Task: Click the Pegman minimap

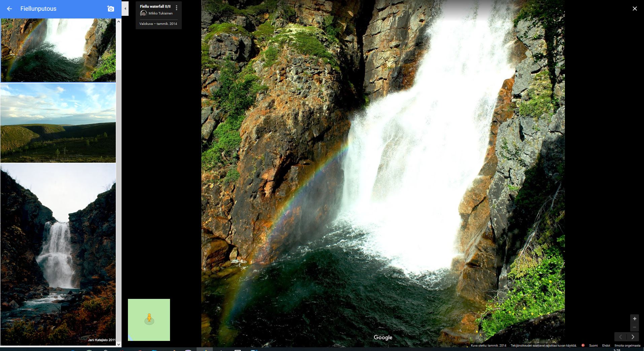Action: pyautogui.click(x=149, y=320)
